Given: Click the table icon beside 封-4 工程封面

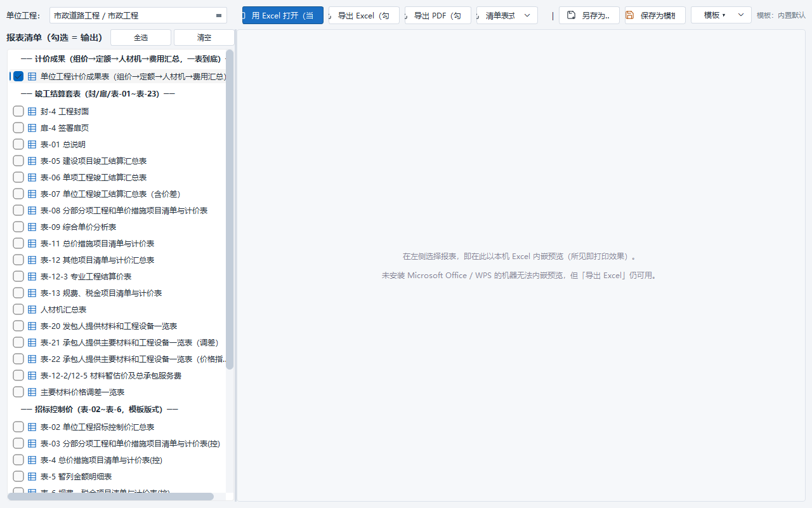Looking at the screenshot, I should pos(32,111).
